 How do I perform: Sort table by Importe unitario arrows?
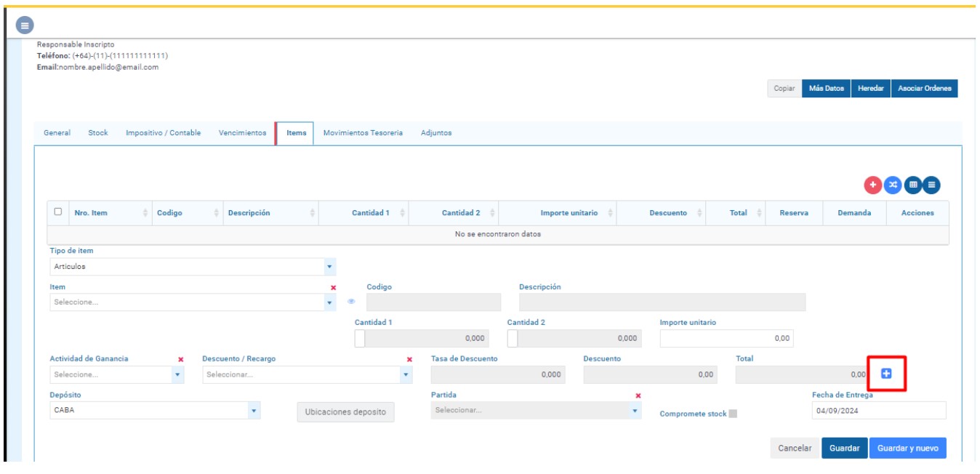610,213
